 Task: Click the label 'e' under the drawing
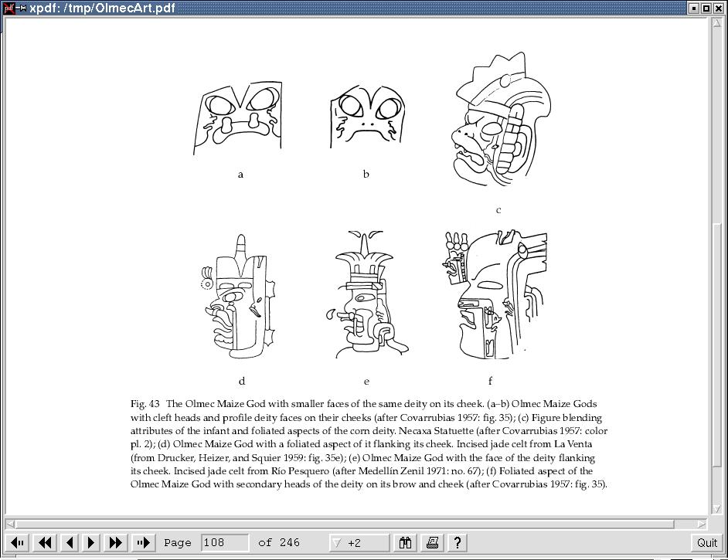[366, 382]
